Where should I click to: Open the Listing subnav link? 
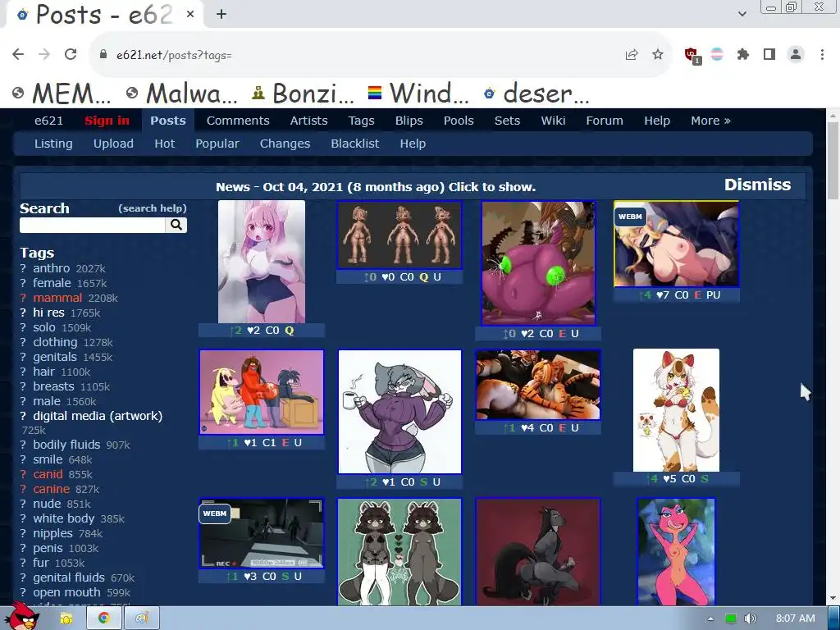tap(53, 144)
